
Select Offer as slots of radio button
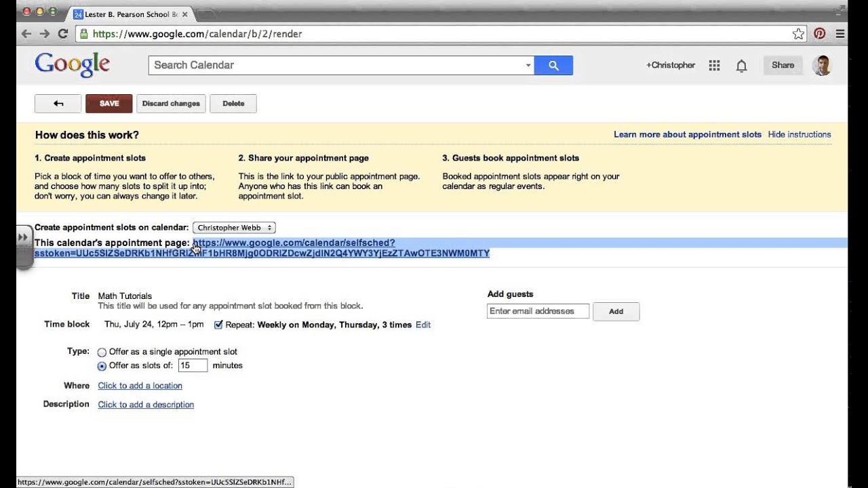pos(102,366)
